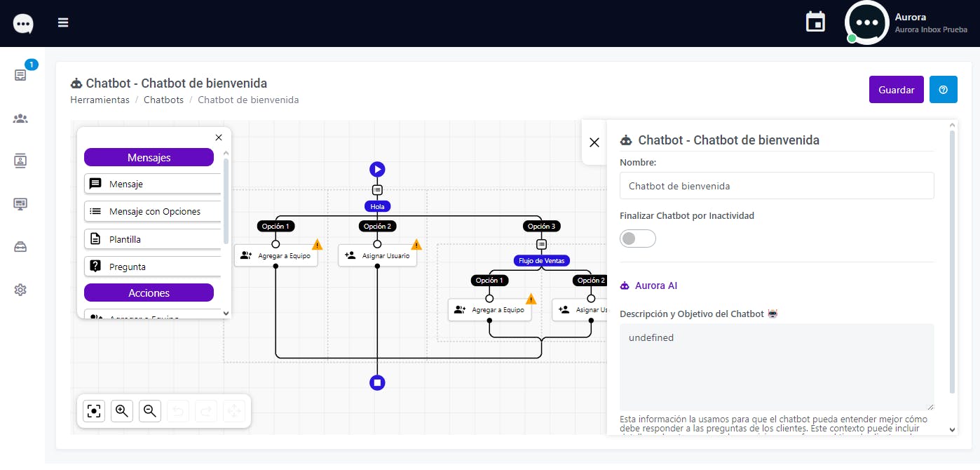Select Agregar a Equipo node under Flujo de Ventas

coord(489,309)
